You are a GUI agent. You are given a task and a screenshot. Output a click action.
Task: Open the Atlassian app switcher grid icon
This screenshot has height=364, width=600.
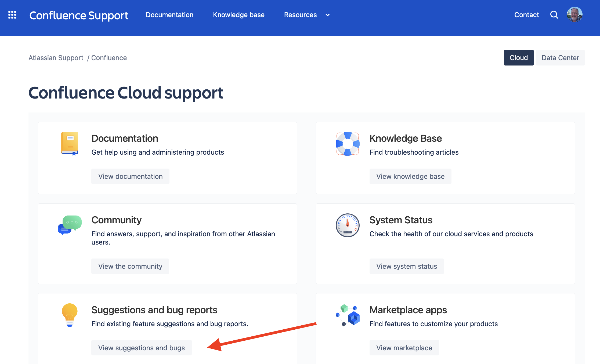[x=12, y=15]
